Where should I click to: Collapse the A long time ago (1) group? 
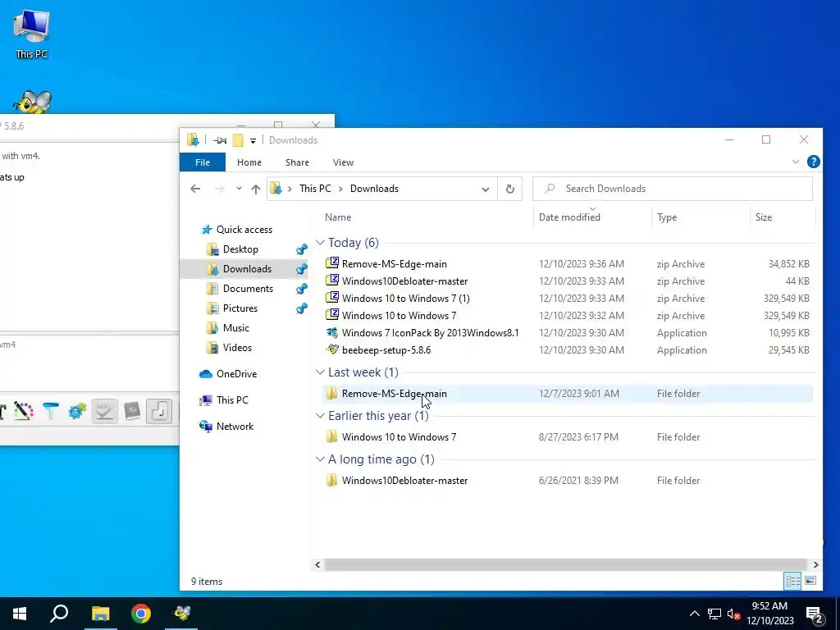321,459
